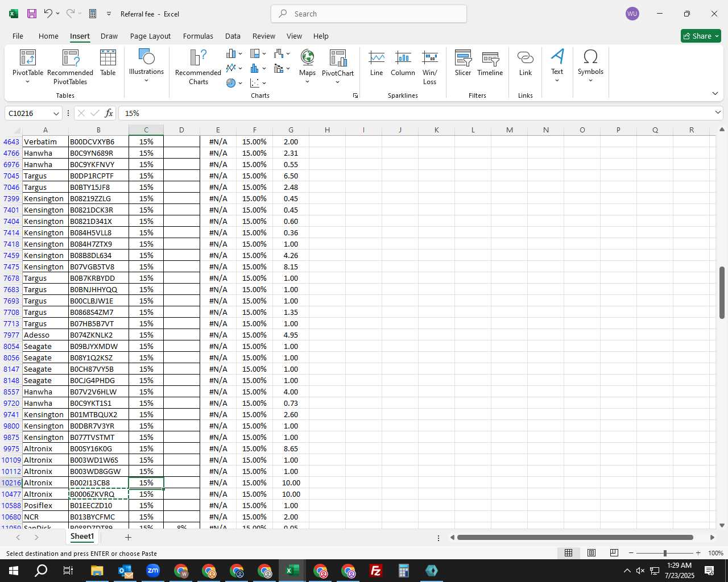Open the Symbols menu

click(590, 66)
